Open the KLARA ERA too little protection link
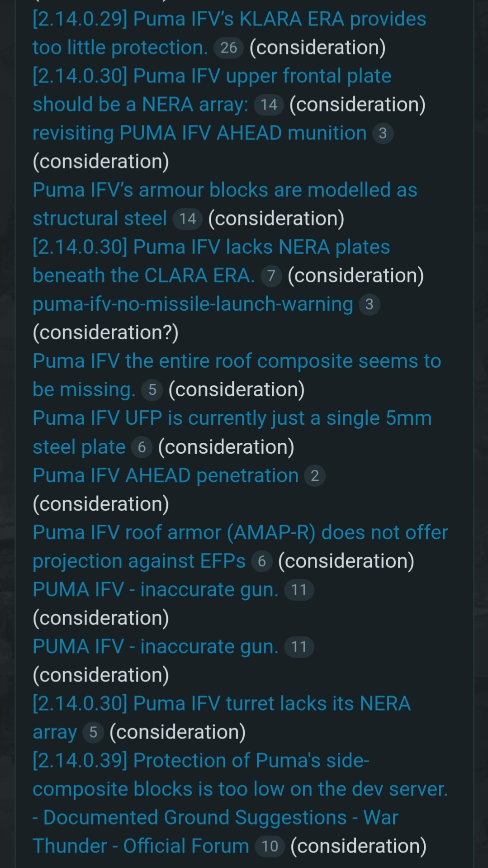Image resolution: width=488 pixels, height=868 pixels. (229, 19)
